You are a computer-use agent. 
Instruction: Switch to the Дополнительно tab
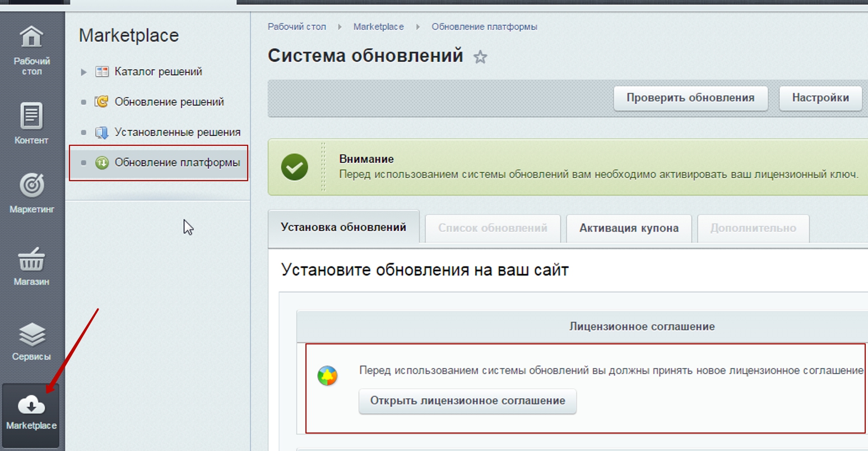point(753,228)
